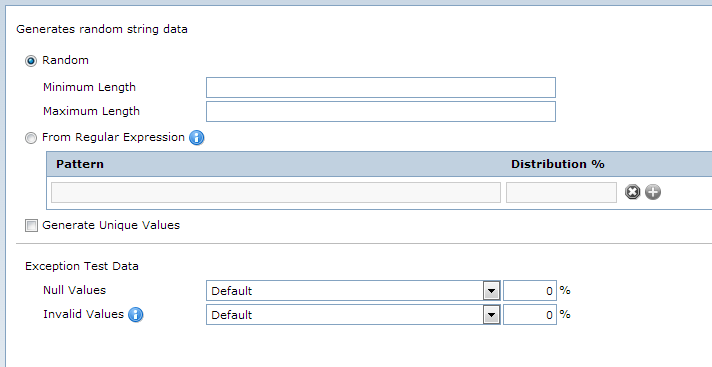The image size is (712, 367).
Task: Click the Generates random string data description
Action: coord(102,29)
